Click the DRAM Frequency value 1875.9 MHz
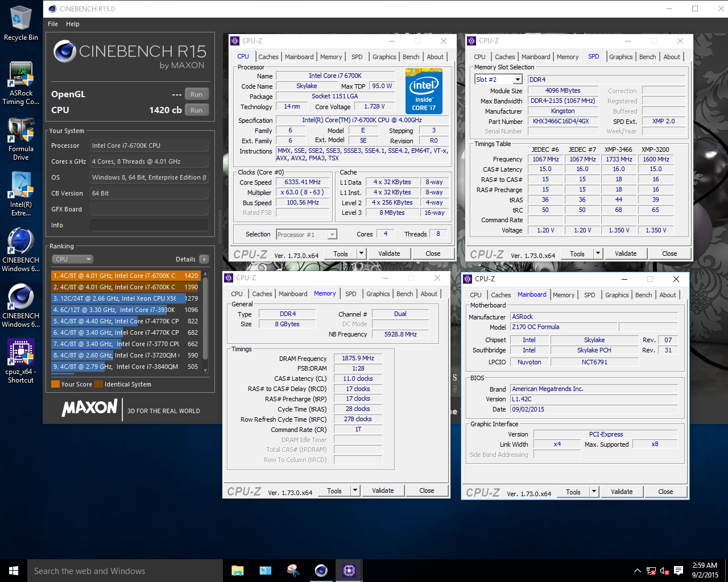The width and height of the screenshot is (728, 582). (x=358, y=358)
